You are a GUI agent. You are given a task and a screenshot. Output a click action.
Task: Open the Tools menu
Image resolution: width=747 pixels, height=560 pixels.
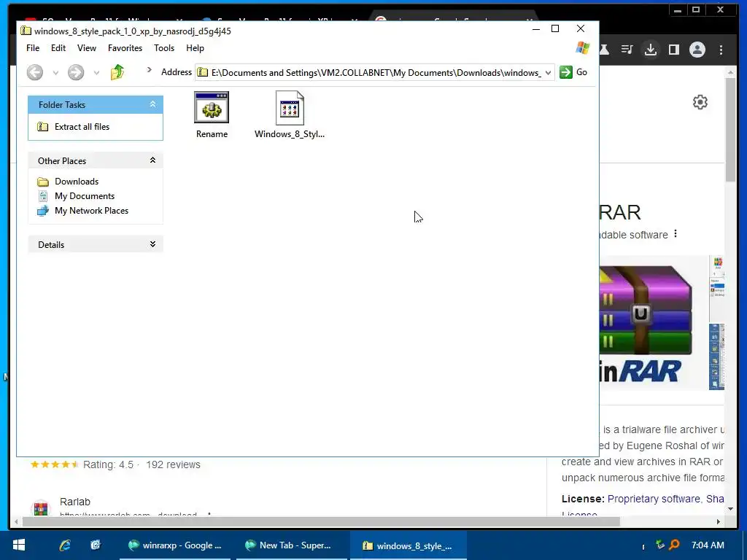pos(164,48)
